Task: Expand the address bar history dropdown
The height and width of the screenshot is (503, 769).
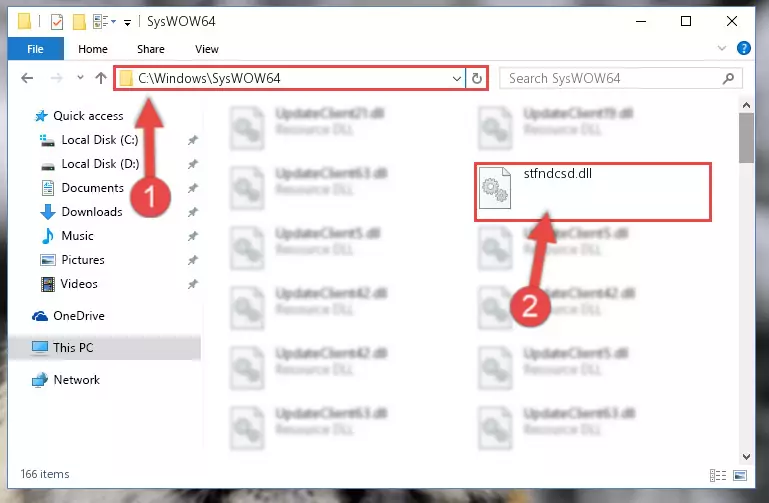Action: click(456, 78)
